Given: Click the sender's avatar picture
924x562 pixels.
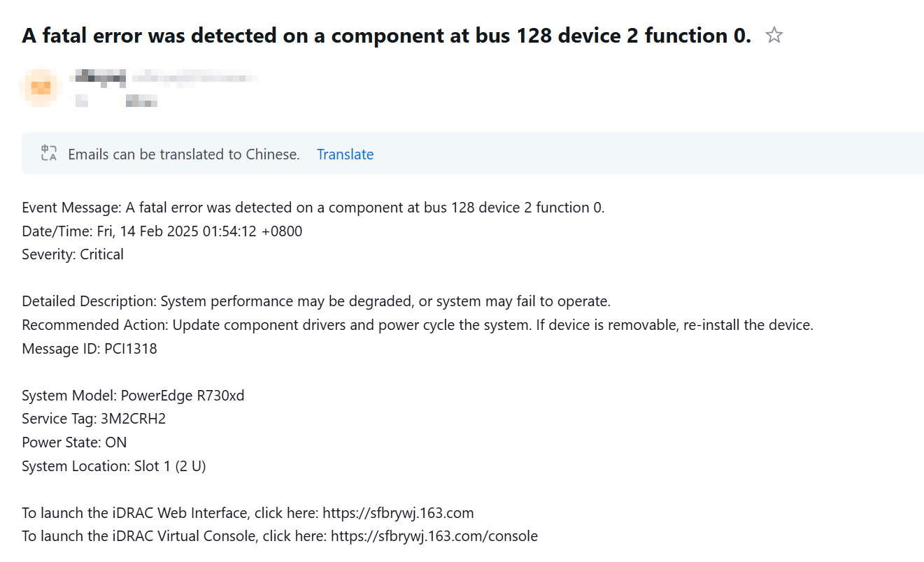Looking at the screenshot, I should 42,87.
